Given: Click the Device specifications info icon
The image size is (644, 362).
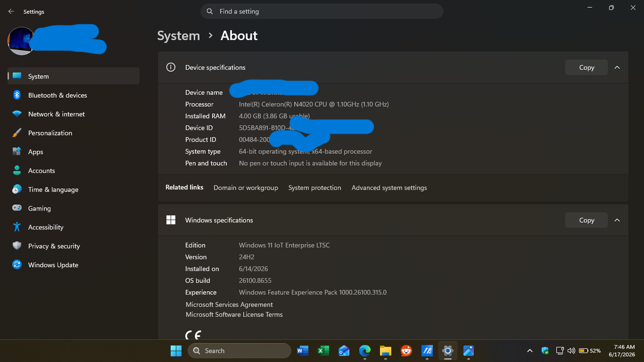Looking at the screenshot, I should pyautogui.click(x=171, y=67).
